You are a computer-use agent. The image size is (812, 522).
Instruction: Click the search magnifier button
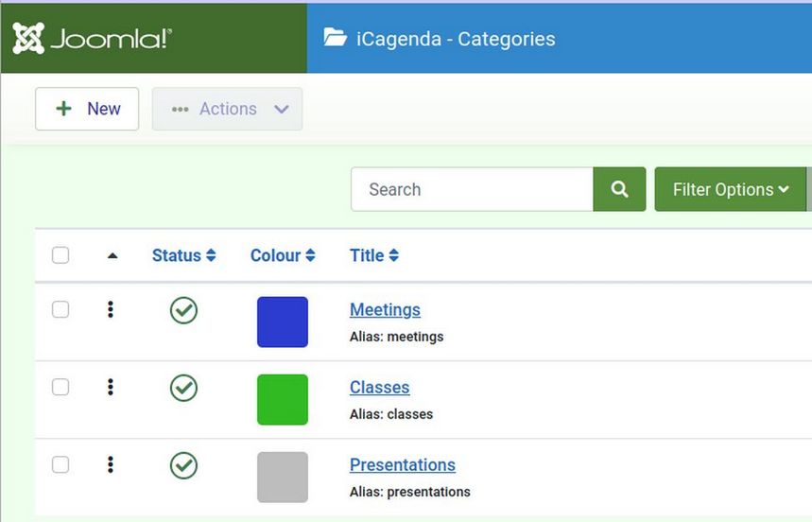619,189
